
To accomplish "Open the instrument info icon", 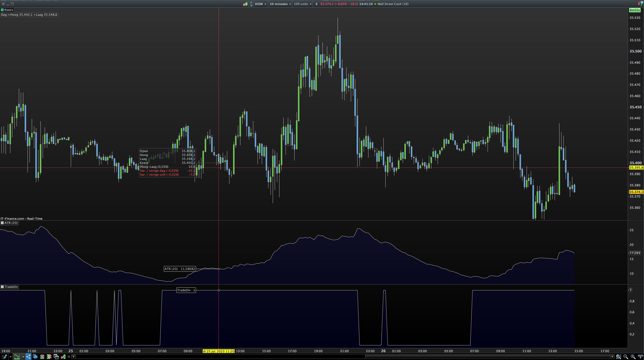I will 316,4.
